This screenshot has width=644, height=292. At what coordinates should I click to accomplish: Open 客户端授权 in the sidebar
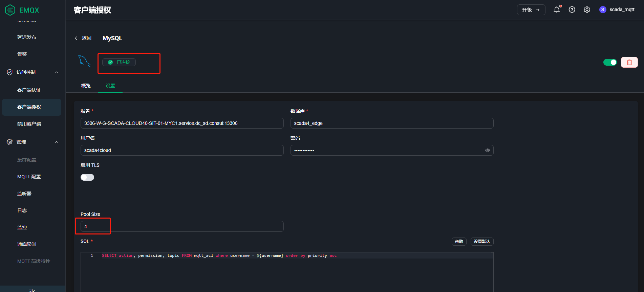point(31,107)
